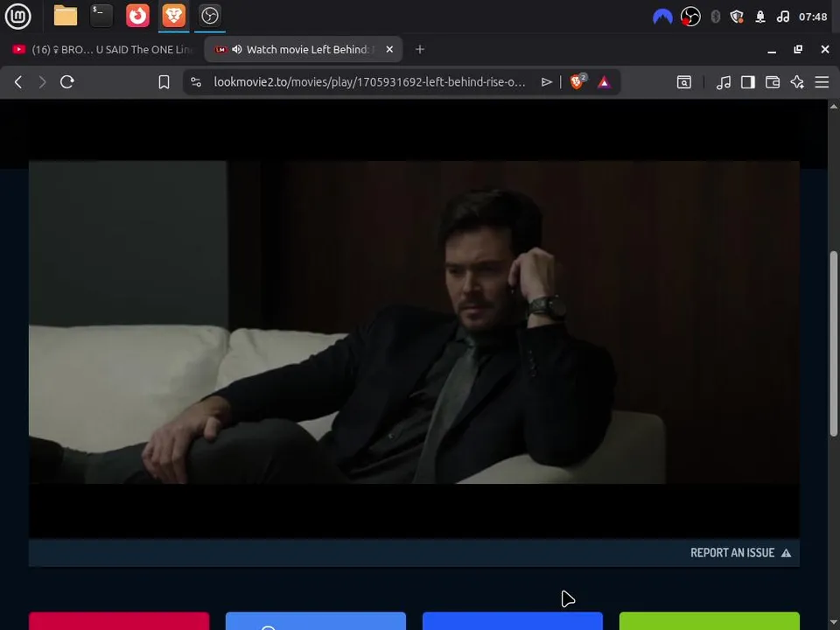Open the Brave hamburger main menu
Viewport: 840px width, 630px height.
[822, 82]
